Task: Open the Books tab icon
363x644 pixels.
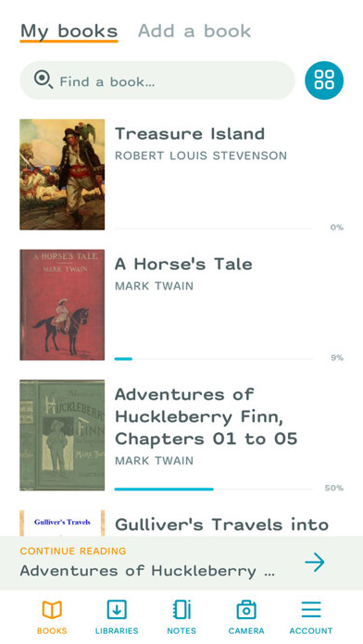Action: click(x=52, y=610)
